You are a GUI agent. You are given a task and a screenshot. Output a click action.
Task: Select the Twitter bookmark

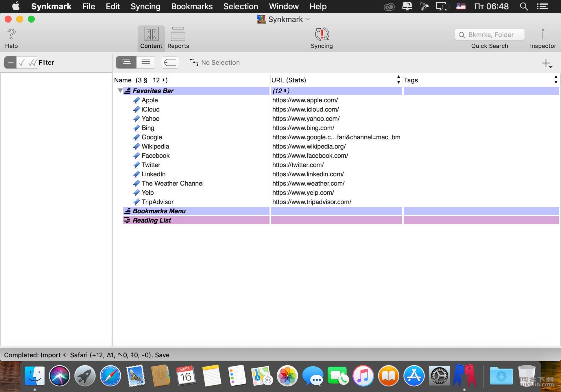[151, 165]
